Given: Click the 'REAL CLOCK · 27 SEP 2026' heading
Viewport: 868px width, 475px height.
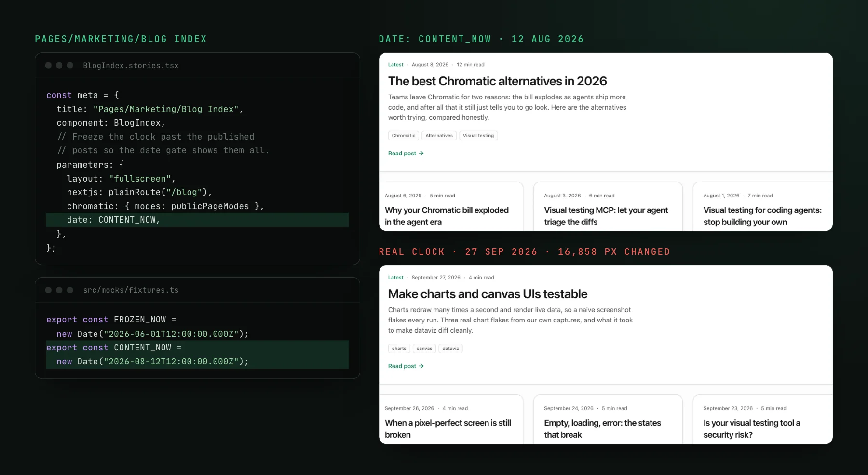Looking at the screenshot, I should (x=458, y=252).
